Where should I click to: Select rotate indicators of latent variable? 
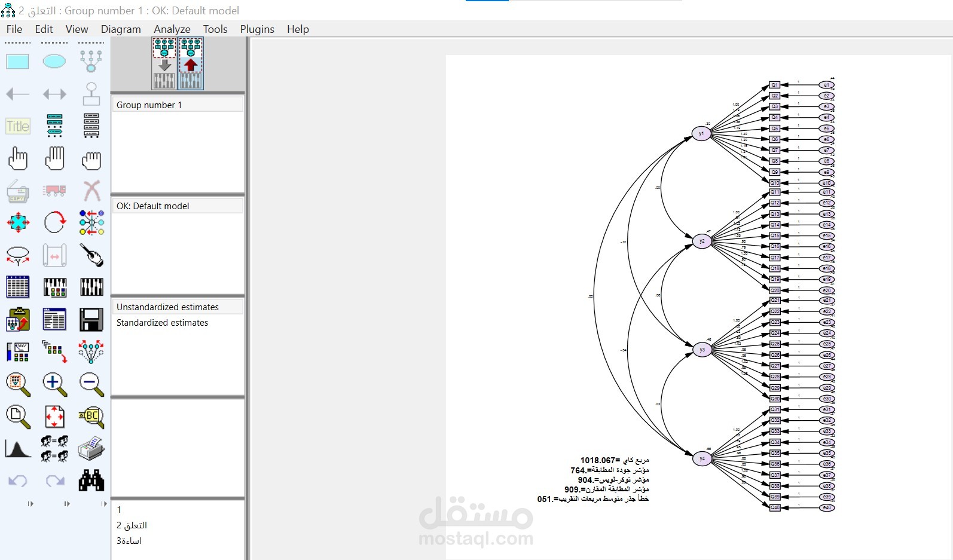54,223
